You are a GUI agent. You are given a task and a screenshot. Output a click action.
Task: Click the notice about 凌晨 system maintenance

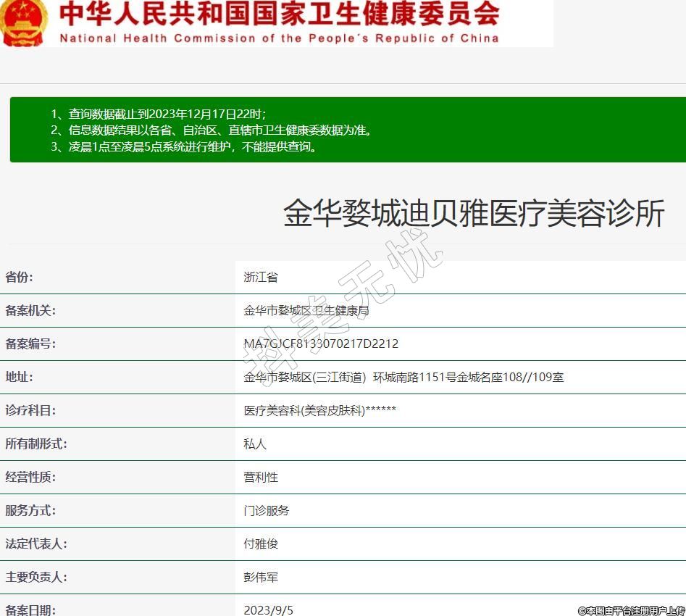point(184,147)
